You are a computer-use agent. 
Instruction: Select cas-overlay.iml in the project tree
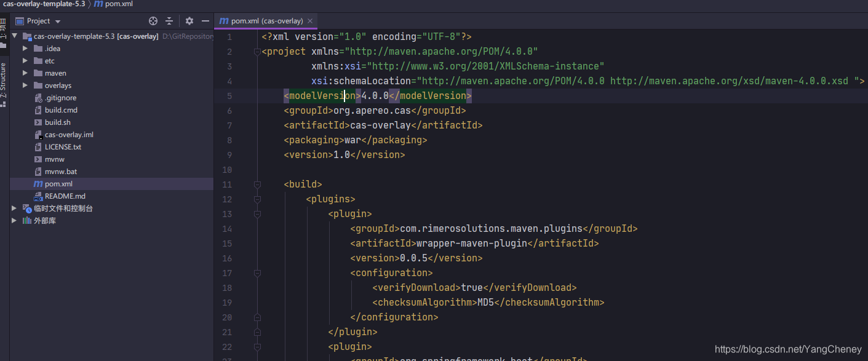69,135
